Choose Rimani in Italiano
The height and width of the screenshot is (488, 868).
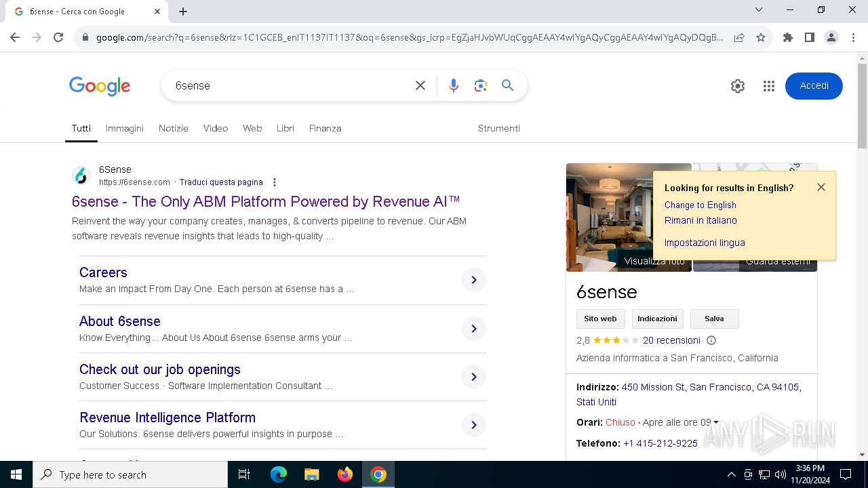tap(701, 220)
